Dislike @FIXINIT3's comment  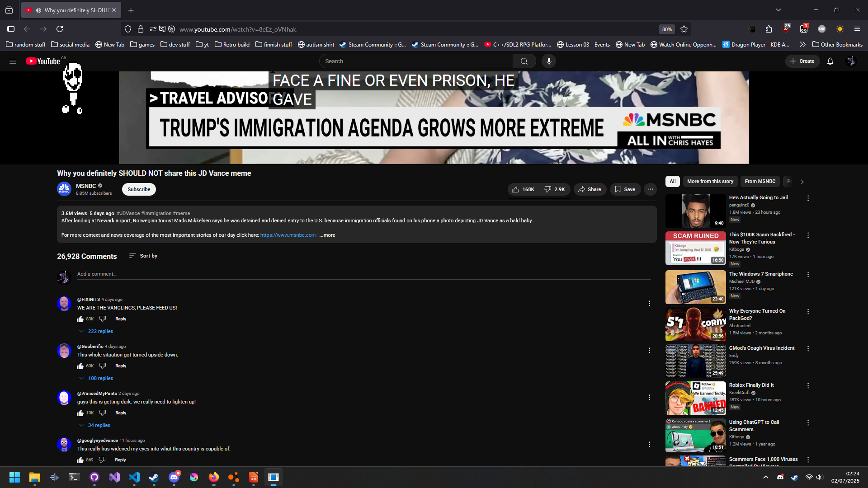103,319
